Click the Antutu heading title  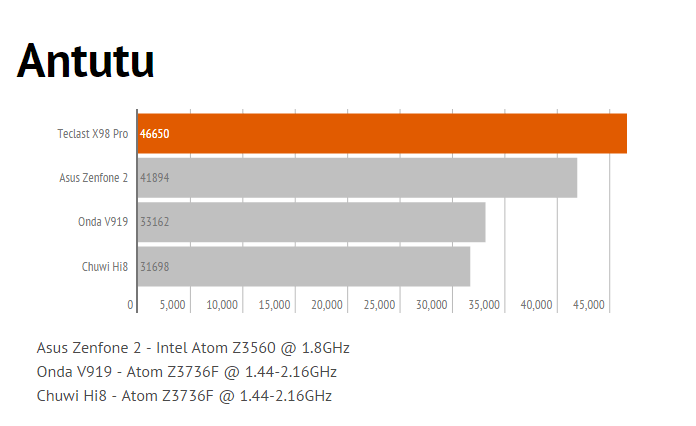pos(86,60)
